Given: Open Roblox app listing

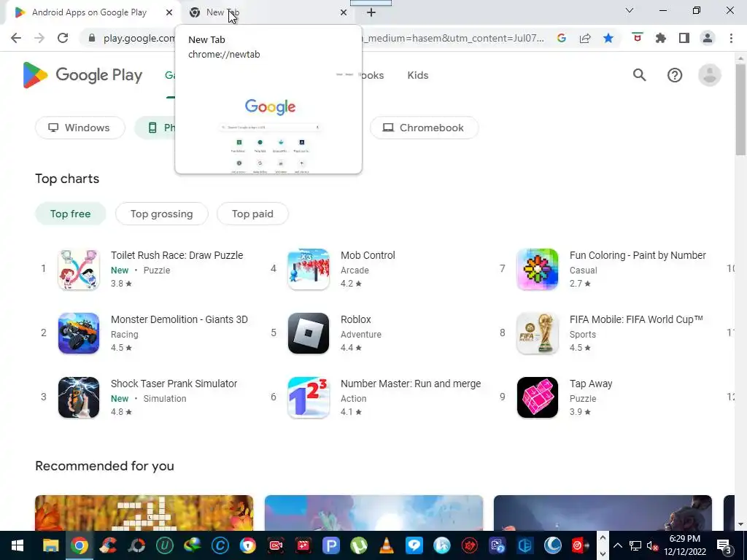Looking at the screenshot, I should point(334,333).
